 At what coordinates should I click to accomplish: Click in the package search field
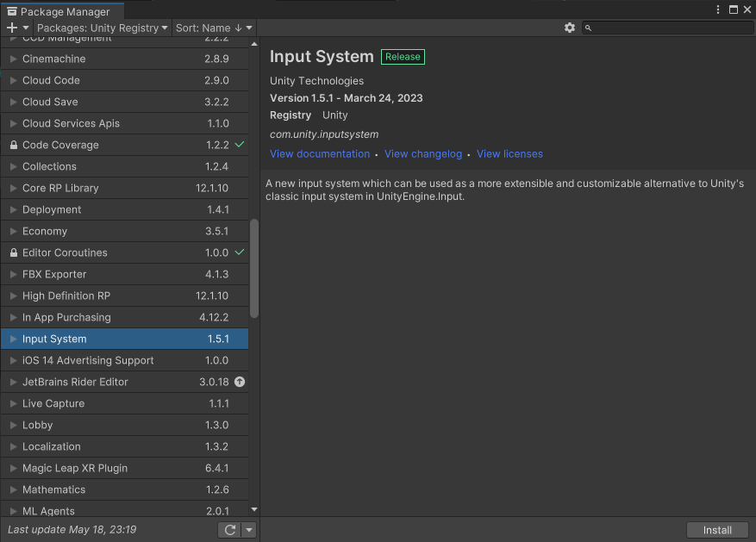[667, 28]
